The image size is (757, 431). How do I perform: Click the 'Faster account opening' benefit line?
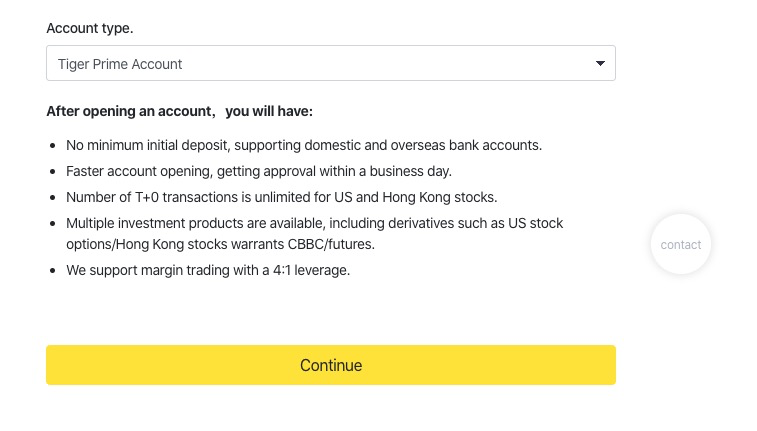click(258, 171)
